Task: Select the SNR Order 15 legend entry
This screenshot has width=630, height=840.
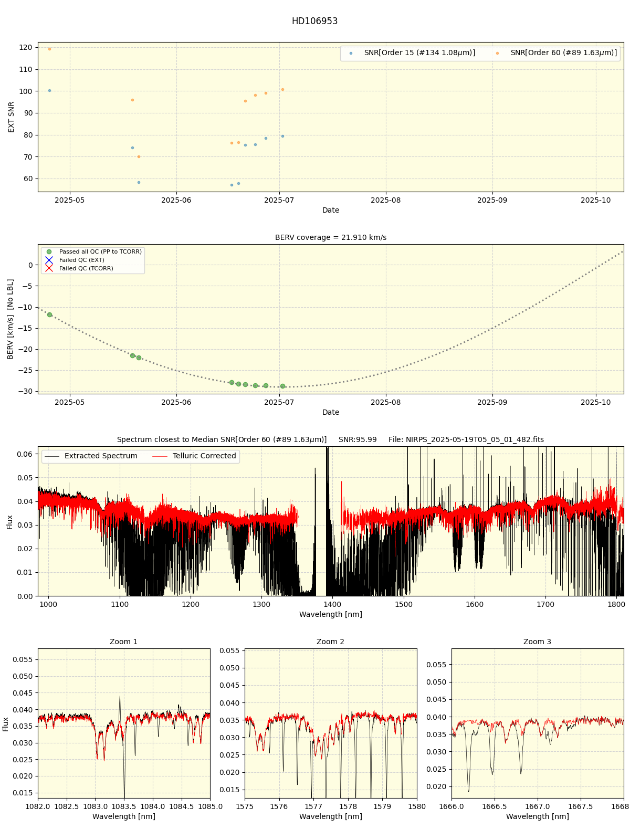Action: [412, 53]
